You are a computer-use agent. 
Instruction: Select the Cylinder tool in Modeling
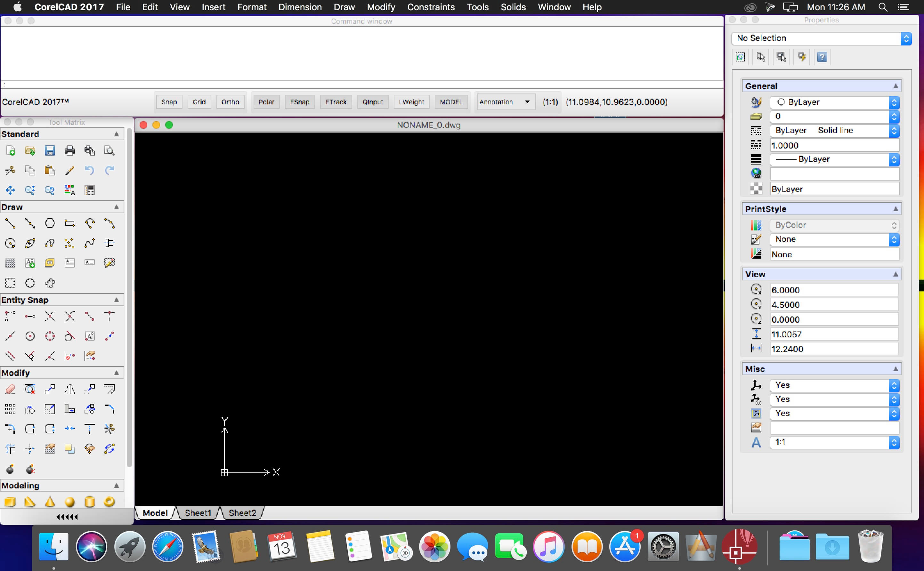coord(90,502)
